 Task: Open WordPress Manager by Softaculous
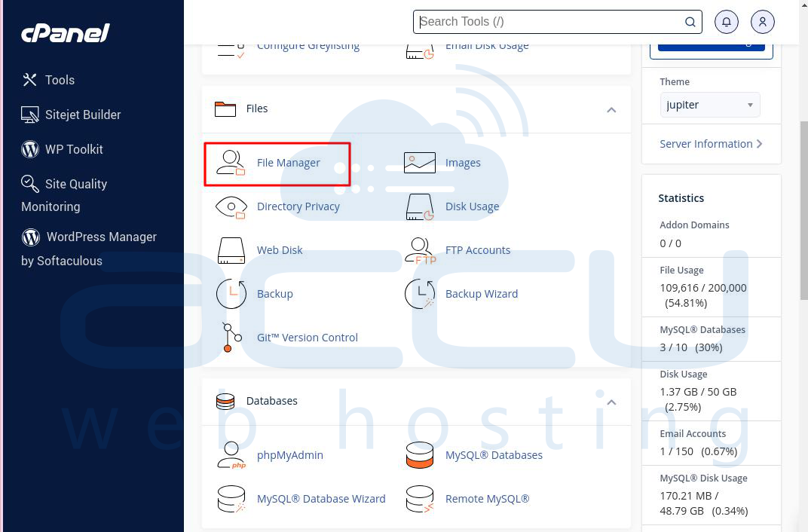point(89,249)
